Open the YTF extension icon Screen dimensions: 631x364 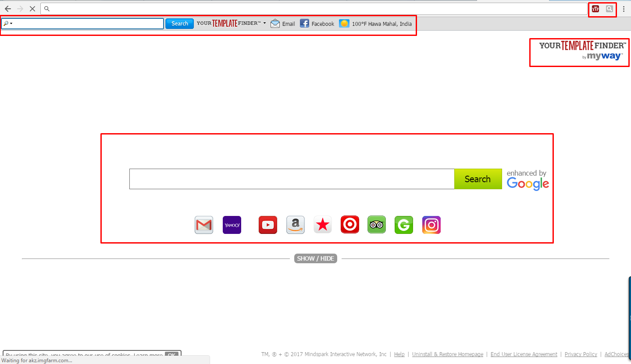pos(595,9)
